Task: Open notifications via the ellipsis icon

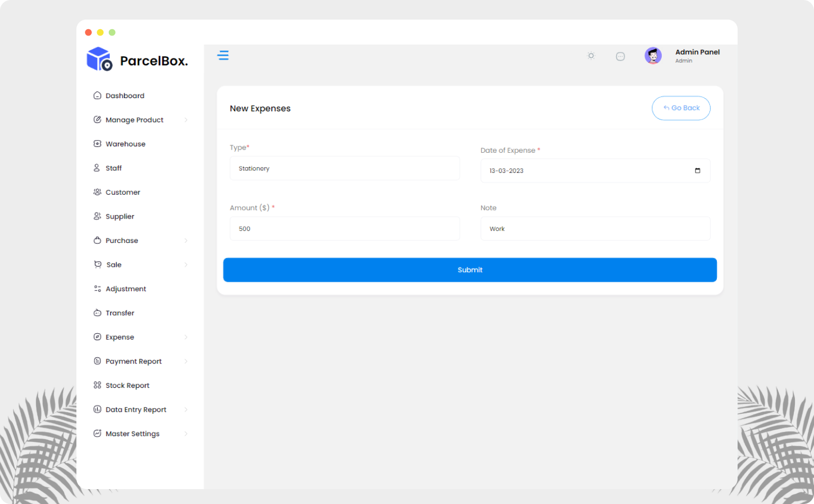Action: click(x=620, y=56)
